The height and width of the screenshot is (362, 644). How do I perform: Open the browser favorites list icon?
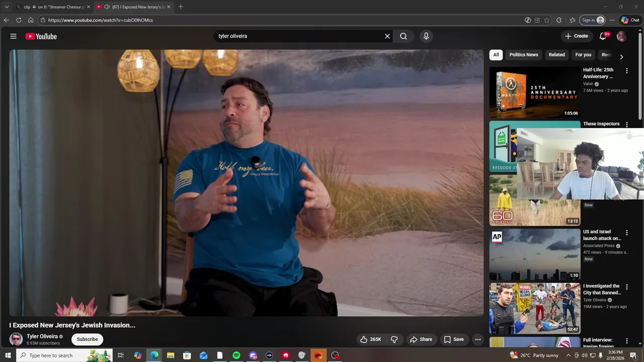(573, 20)
